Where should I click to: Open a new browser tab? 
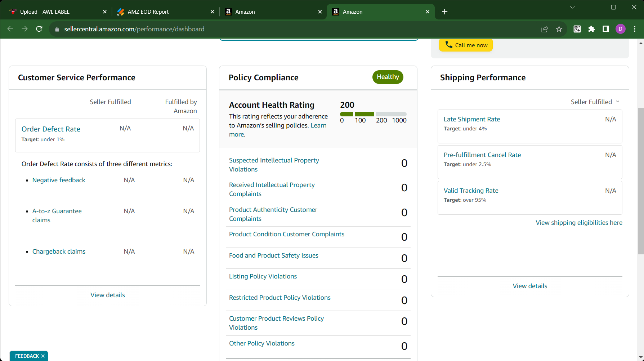[x=445, y=12]
